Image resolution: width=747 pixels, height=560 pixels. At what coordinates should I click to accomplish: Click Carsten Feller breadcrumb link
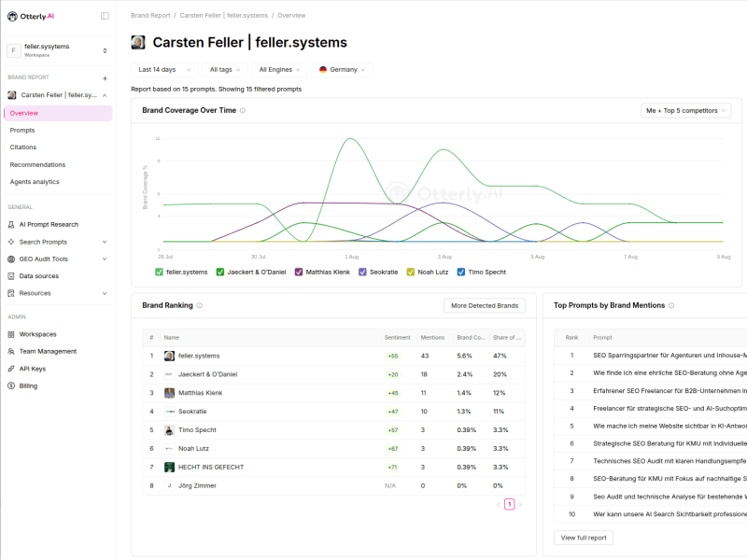click(x=223, y=16)
